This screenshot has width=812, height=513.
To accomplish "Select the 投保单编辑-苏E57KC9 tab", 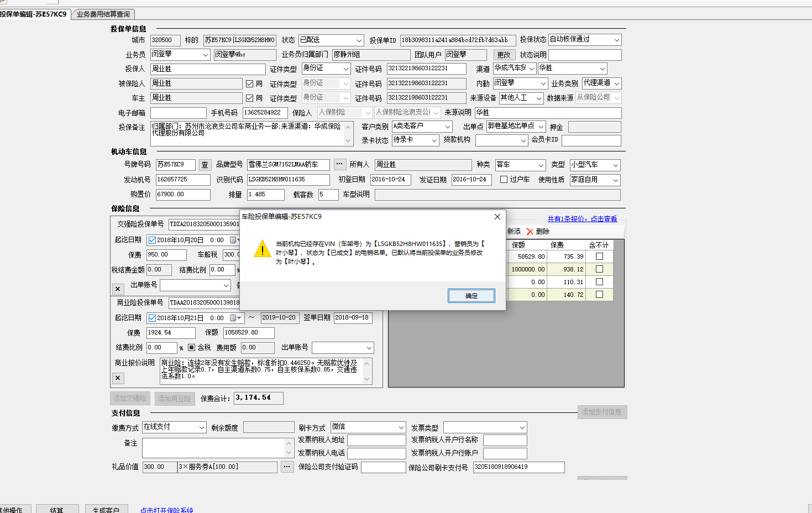I will 34,14.
